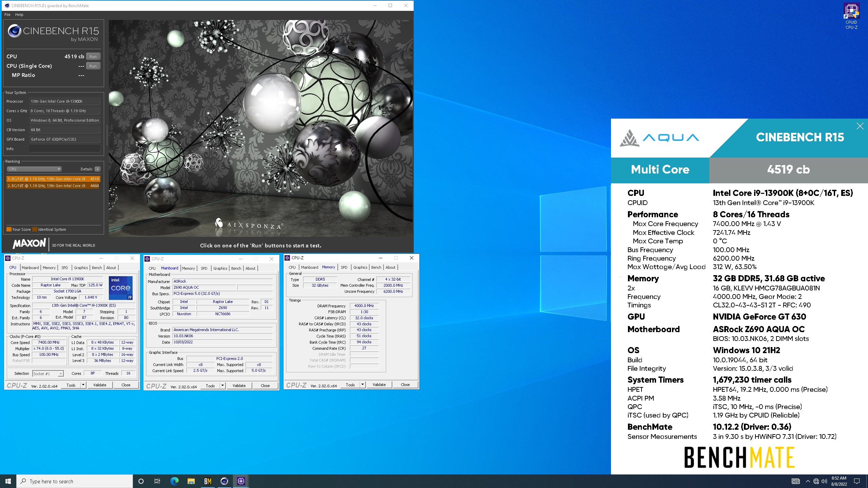Open volume control tray icon
The width and height of the screenshot is (868, 488).
824,481
